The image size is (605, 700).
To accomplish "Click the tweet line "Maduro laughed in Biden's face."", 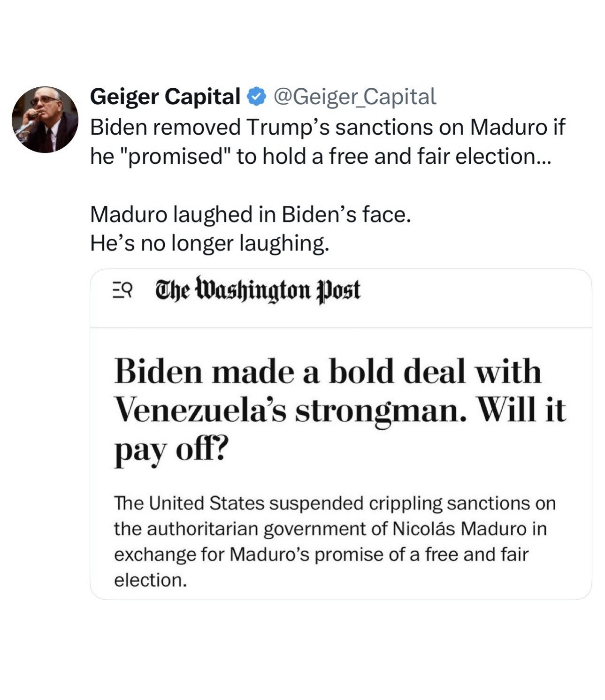I will pos(250,215).
